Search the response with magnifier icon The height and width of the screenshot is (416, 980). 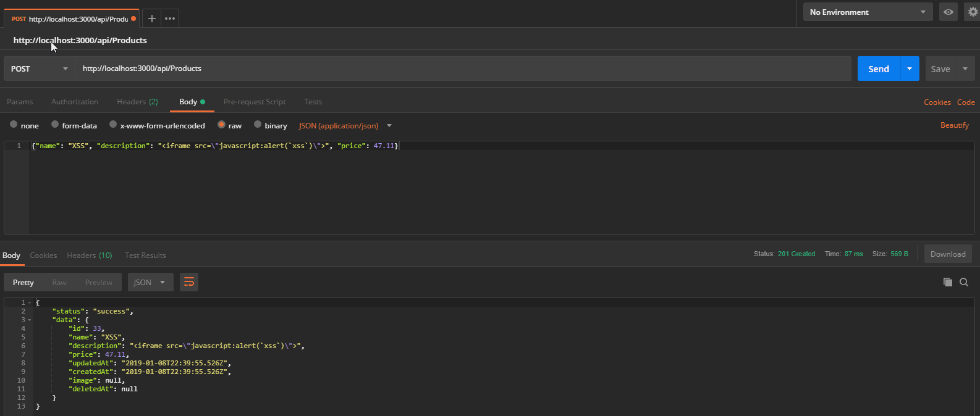point(964,282)
